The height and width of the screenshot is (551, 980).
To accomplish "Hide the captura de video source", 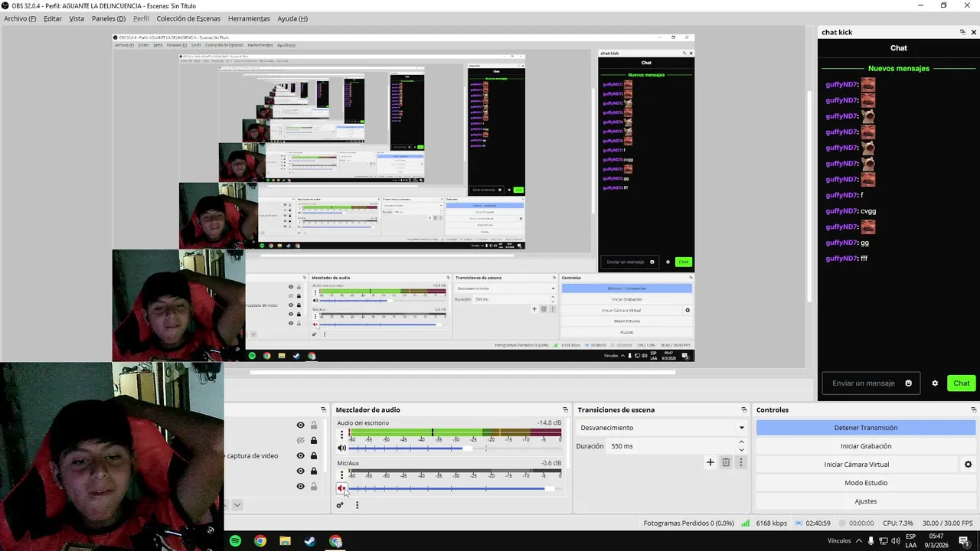I will coord(300,456).
